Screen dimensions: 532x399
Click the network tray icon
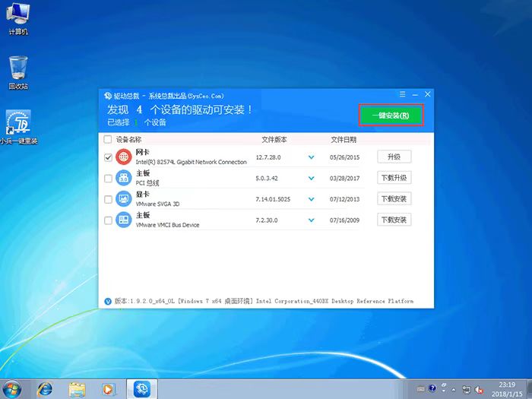(x=467, y=389)
